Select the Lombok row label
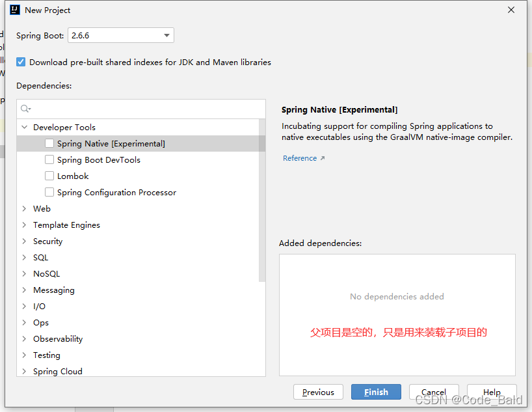 [73, 176]
